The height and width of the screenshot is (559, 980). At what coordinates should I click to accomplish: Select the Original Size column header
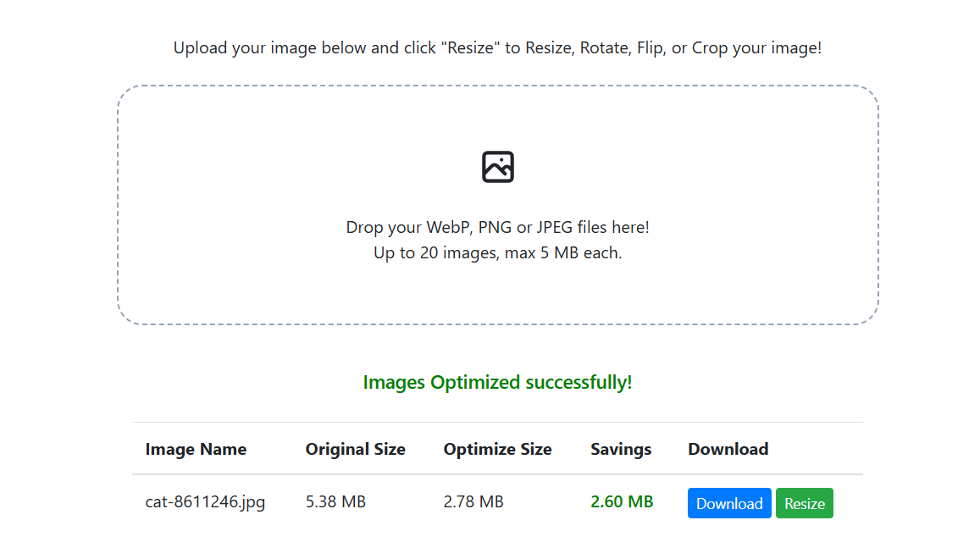[x=355, y=449]
